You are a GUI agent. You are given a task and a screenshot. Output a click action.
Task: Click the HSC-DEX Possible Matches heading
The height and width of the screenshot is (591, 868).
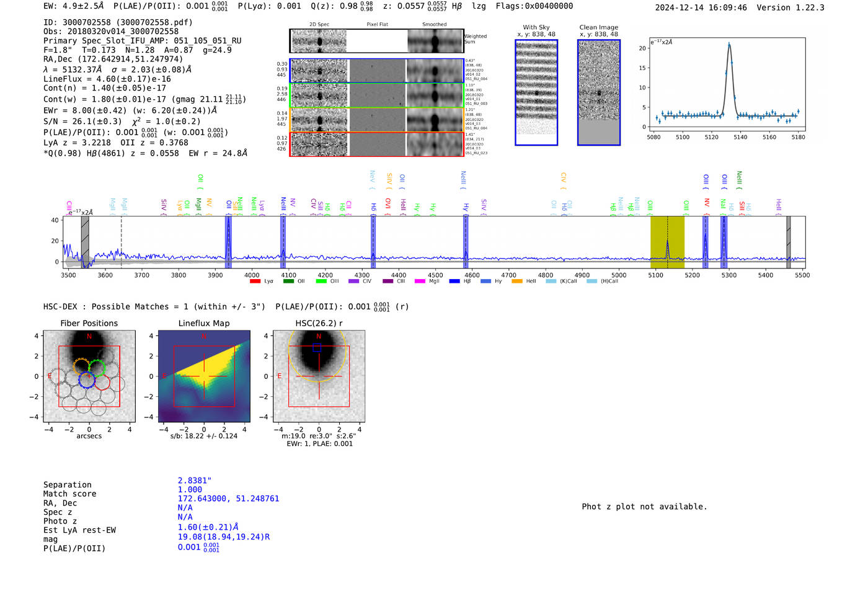pyautogui.click(x=154, y=307)
